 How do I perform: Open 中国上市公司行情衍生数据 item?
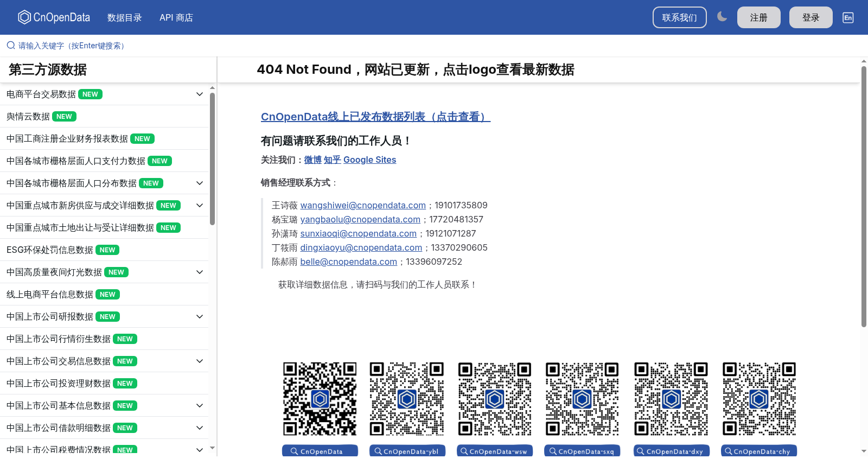[x=104, y=339]
